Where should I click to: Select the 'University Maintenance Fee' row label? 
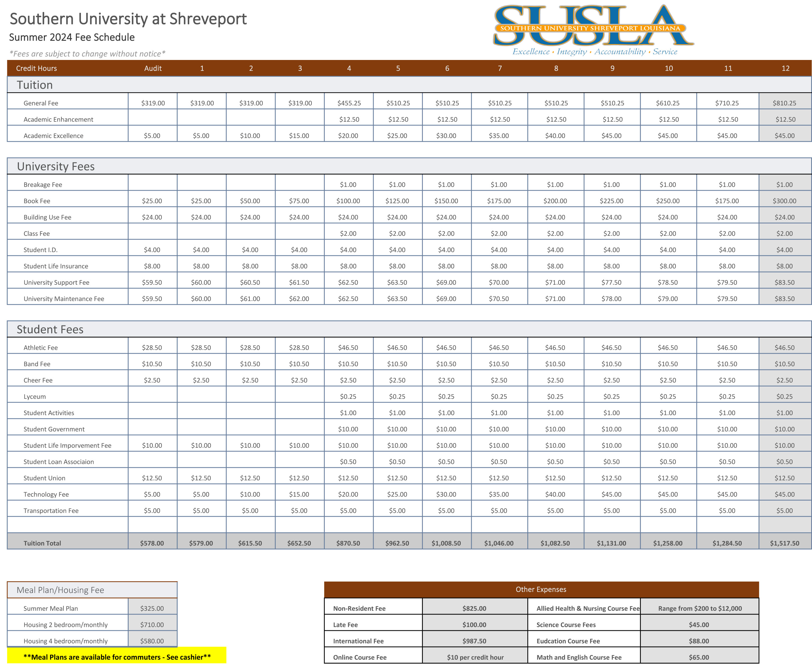pos(64,299)
